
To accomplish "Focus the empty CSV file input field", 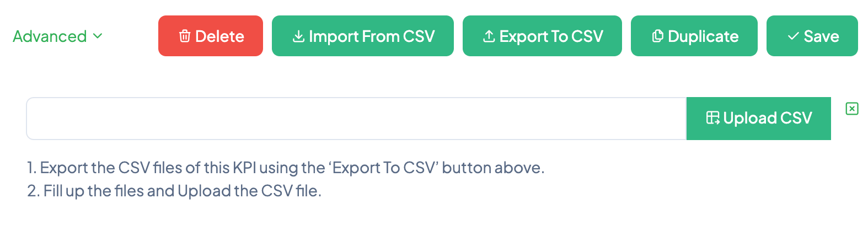I will pyautogui.click(x=356, y=119).
